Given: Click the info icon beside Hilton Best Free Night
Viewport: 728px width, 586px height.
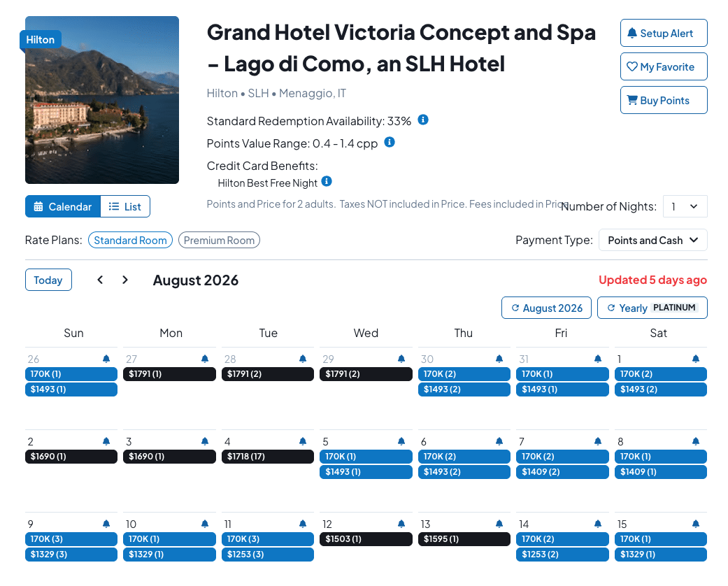Looking at the screenshot, I should 326,182.
